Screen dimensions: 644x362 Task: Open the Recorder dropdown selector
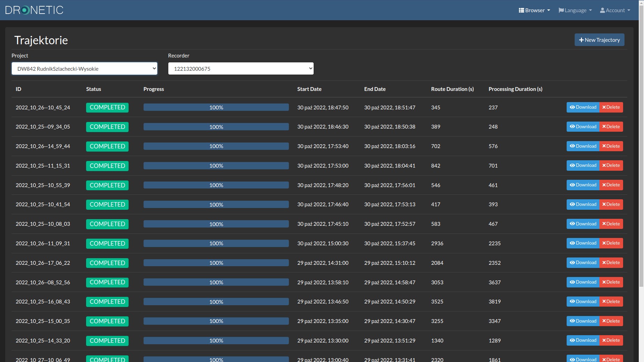coord(241,69)
